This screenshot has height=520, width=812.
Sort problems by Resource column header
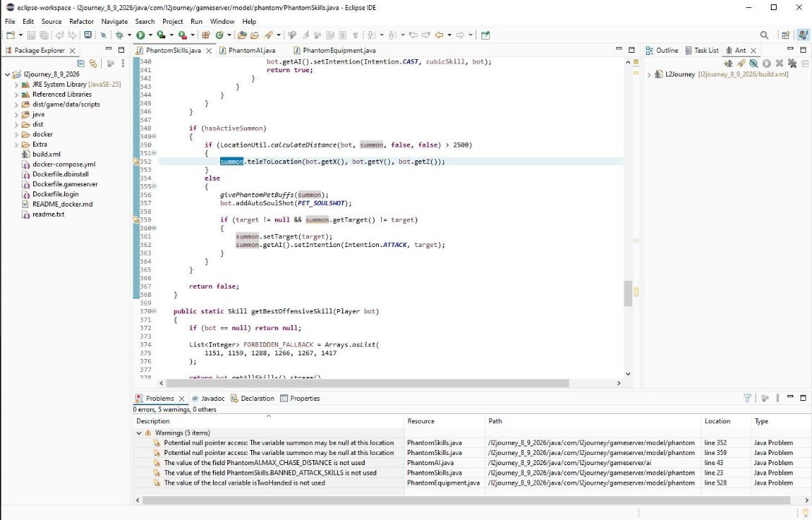(x=445, y=421)
